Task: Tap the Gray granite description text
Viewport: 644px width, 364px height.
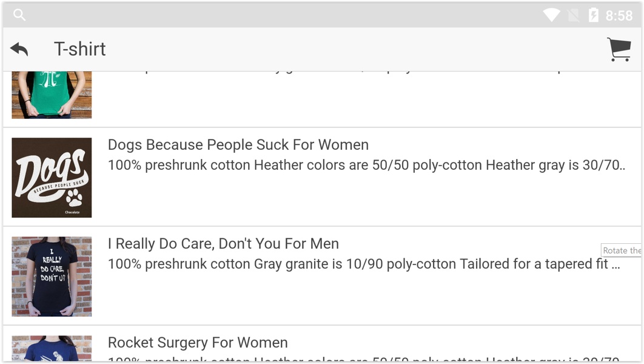Action: point(364,264)
